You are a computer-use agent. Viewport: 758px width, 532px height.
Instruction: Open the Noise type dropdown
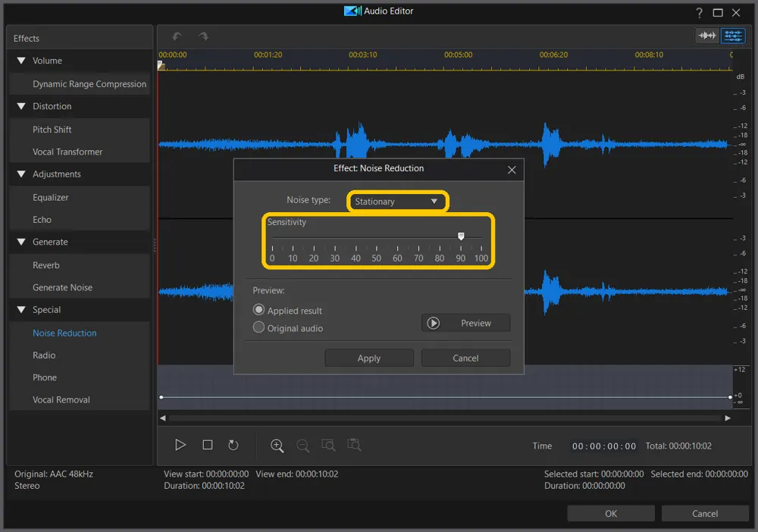click(x=397, y=202)
